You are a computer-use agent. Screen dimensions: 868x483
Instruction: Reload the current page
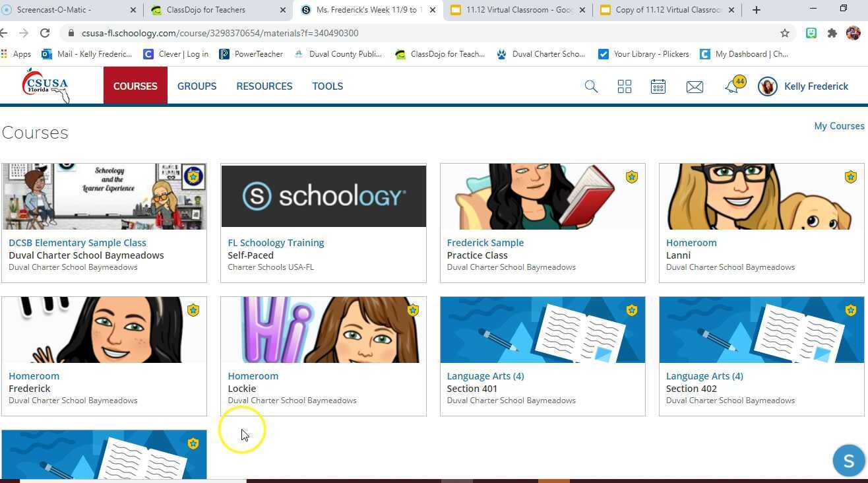tap(45, 33)
